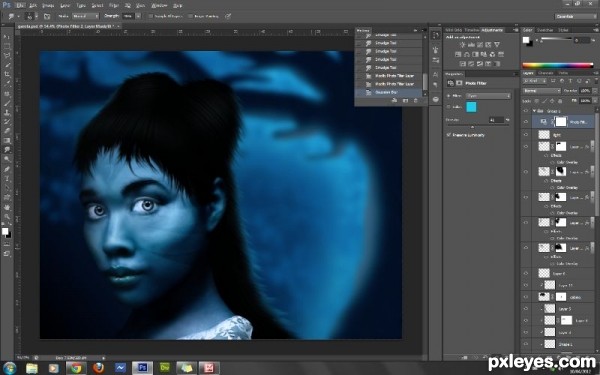Click the layer Fill value field
The width and height of the screenshot is (600, 375).
tap(585, 101)
